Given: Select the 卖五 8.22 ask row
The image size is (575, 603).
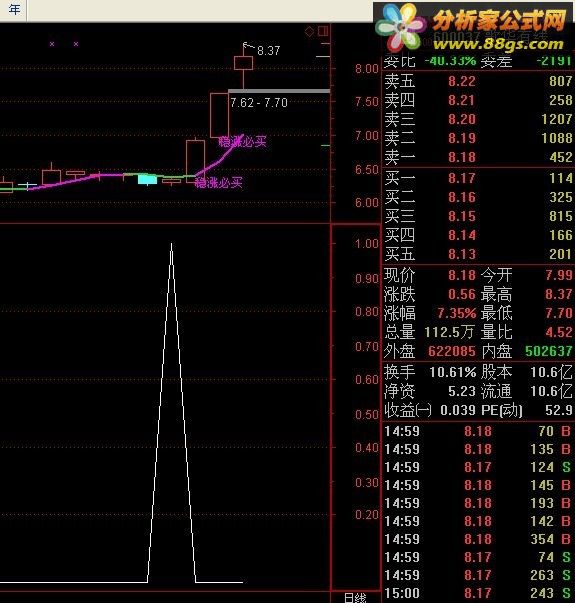Looking at the screenshot, I should [478, 81].
